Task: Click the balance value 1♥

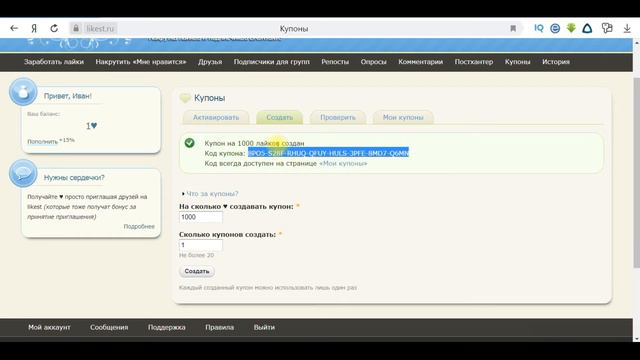Action: click(91, 126)
